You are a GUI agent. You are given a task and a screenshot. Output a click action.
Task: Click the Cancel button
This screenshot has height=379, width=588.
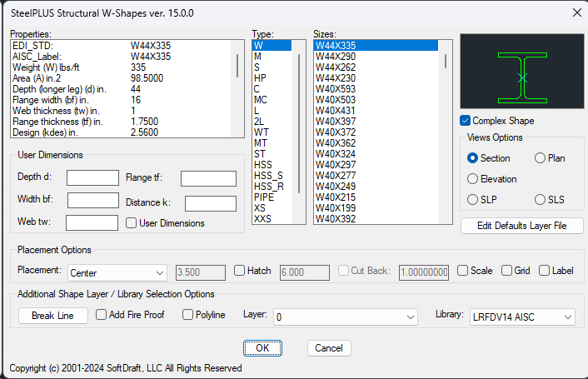pos(329,348)
